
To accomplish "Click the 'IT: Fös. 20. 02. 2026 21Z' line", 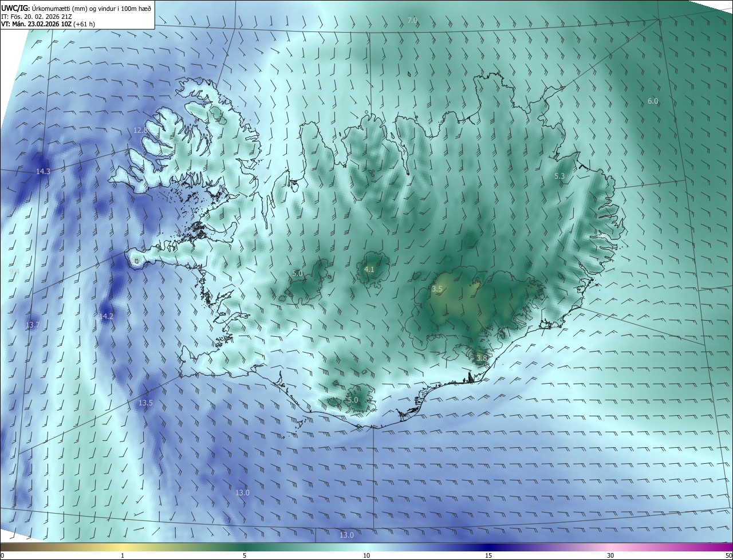I will coord(36,16).
